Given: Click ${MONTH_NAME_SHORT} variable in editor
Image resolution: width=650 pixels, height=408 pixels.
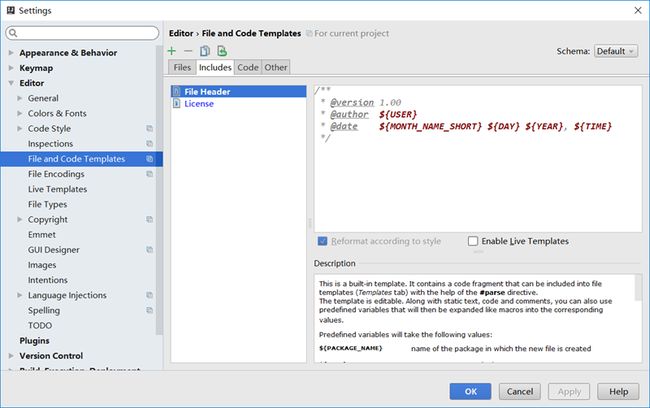Looking at the screenshot, I should tap(430, 126).
